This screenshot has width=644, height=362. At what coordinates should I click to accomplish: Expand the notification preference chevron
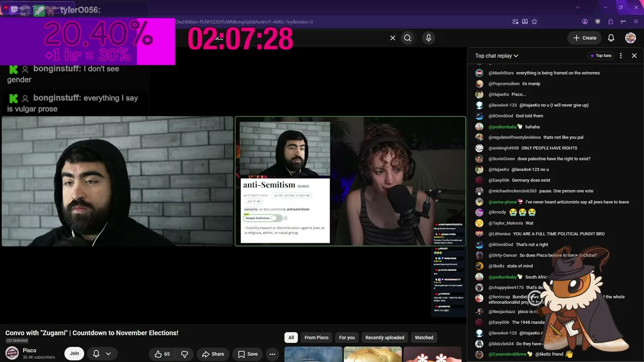pyautogui.click(x=108, y=354)
